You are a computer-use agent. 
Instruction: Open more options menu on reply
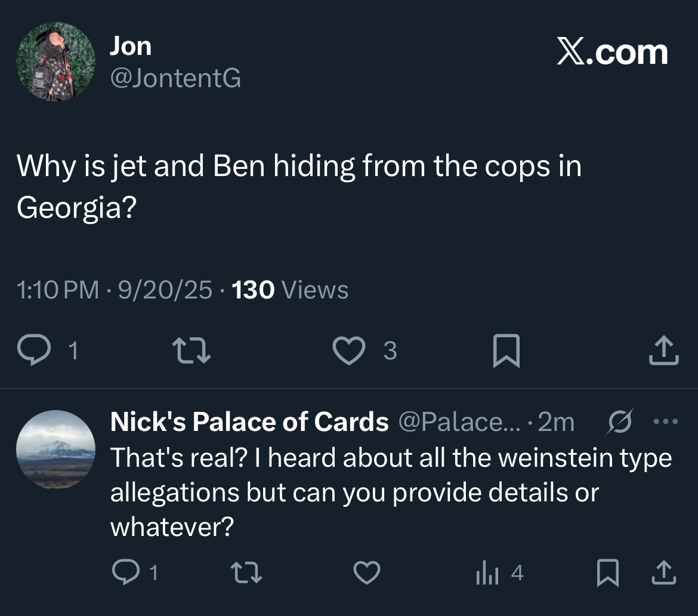coord(665,422)
